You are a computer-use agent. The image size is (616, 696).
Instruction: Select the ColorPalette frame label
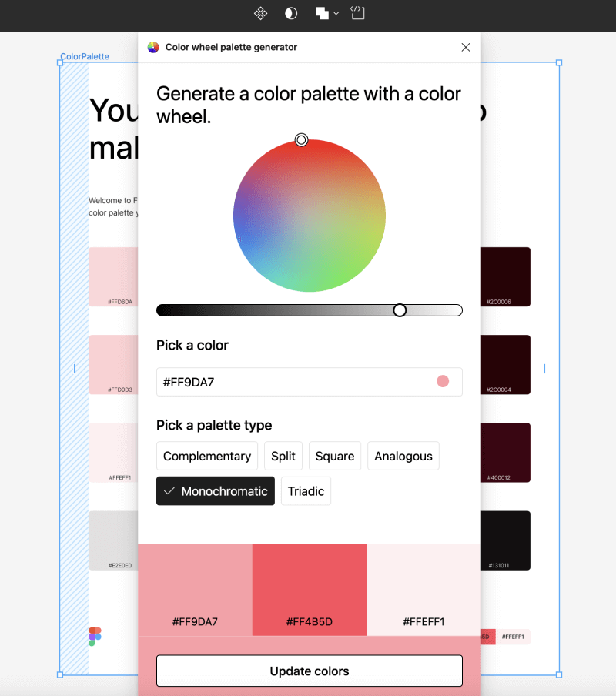point(84,56)
